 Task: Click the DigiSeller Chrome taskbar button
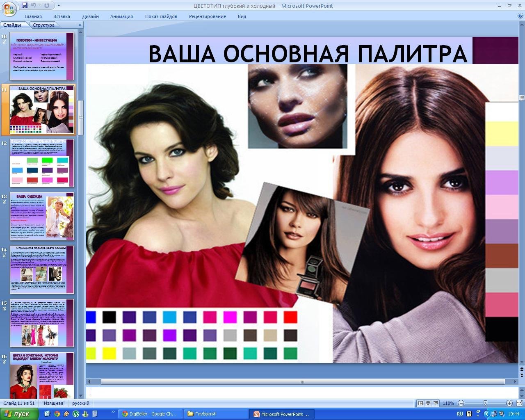(148, 414)
